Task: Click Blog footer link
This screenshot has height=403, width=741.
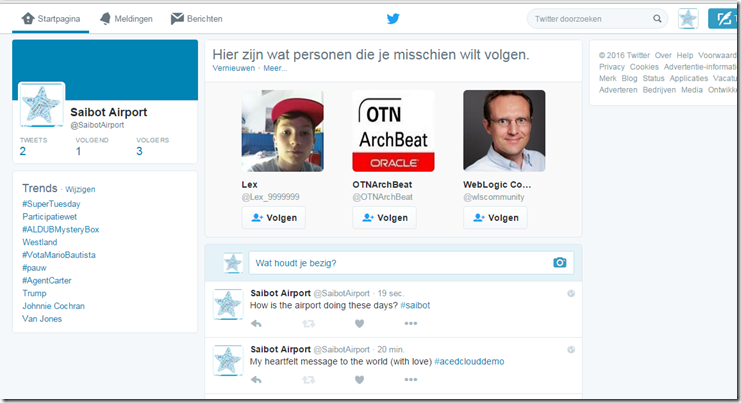Action: (x=629, y=78)
